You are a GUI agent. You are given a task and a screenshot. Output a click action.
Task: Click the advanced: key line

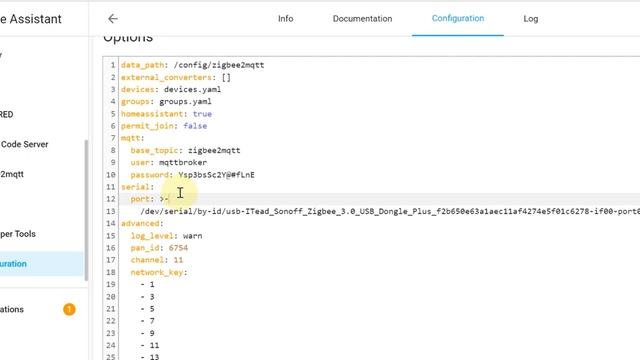(142, 223)
